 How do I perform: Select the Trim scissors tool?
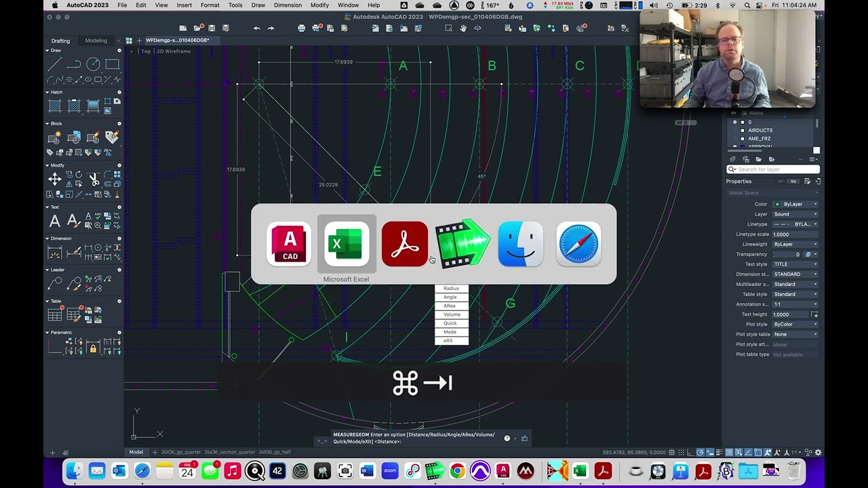[94, 179]
